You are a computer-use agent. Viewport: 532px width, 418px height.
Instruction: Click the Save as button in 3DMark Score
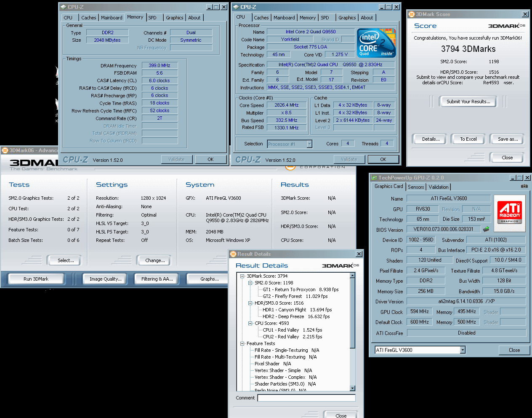coord(508,139)
